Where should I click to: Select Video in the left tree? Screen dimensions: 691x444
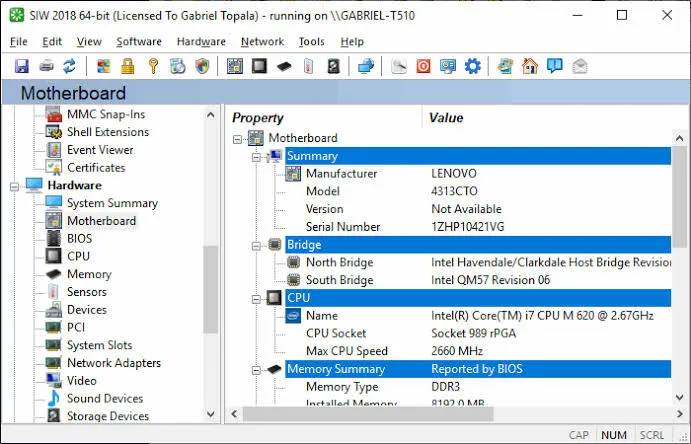point(82,381)
